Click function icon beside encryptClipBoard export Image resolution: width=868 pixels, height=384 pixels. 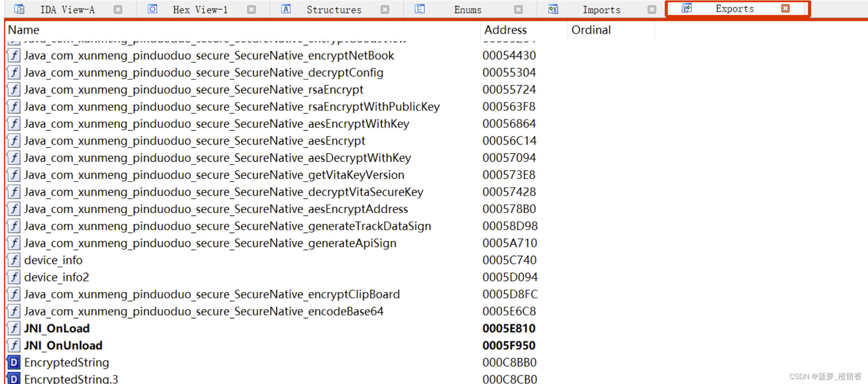tap(14, 294)
